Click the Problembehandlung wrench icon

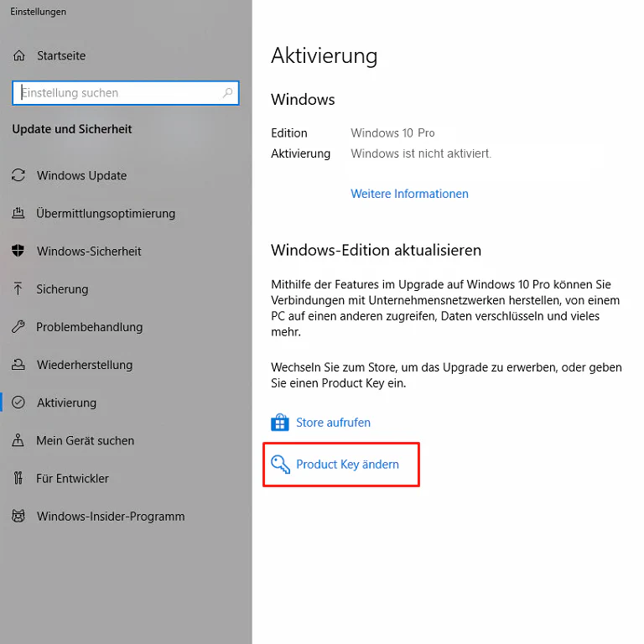click(18, 327)
